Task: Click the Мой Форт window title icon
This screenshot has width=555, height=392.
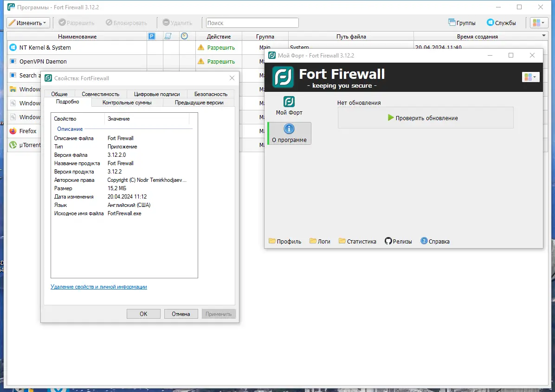Action: [272, 55]
